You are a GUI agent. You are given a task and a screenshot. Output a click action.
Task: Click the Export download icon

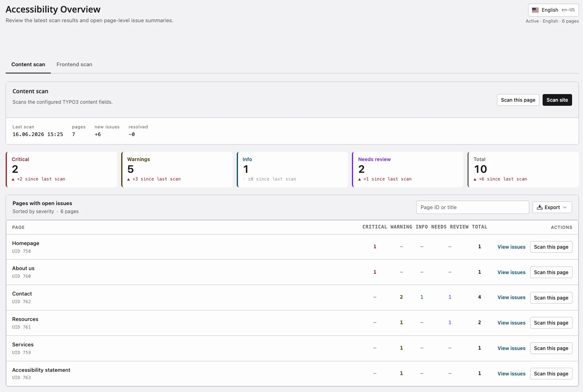[x=540, y=208]
